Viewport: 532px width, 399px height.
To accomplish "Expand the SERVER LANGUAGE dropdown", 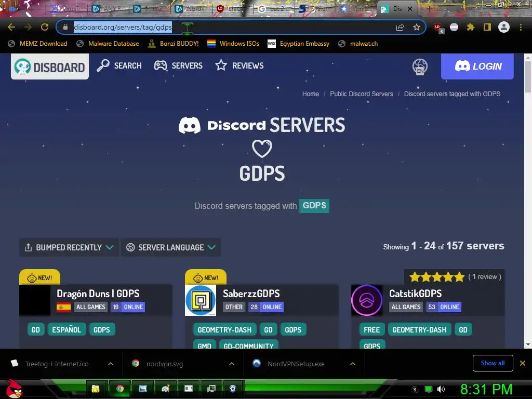I will 171,247.
